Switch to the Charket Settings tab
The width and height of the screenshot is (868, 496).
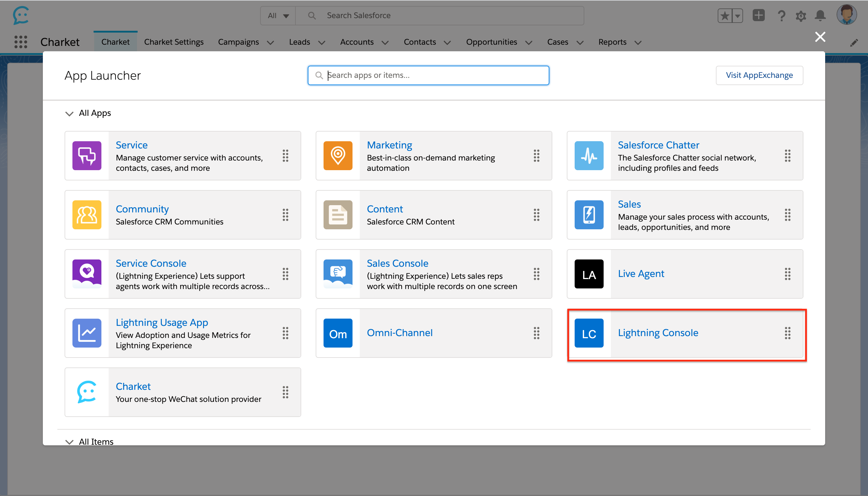point(174,42)
